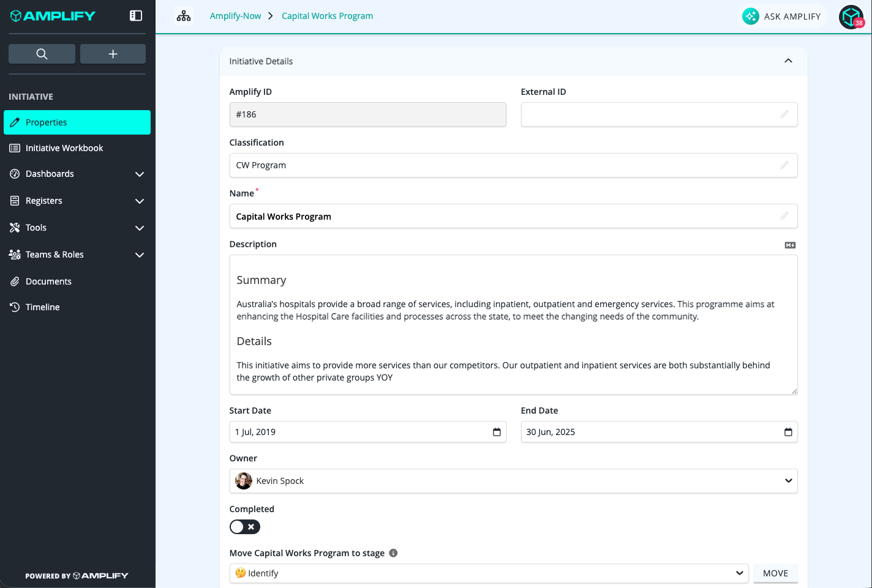Viewport: 872px width, 588px height.
Task: Click the Registers icon in sidebar
Action: point(15,201)
